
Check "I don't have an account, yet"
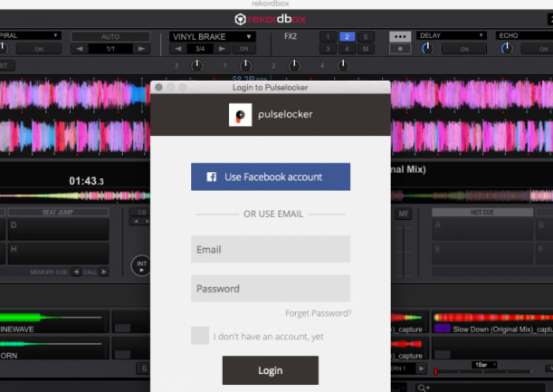pos(200,336)
